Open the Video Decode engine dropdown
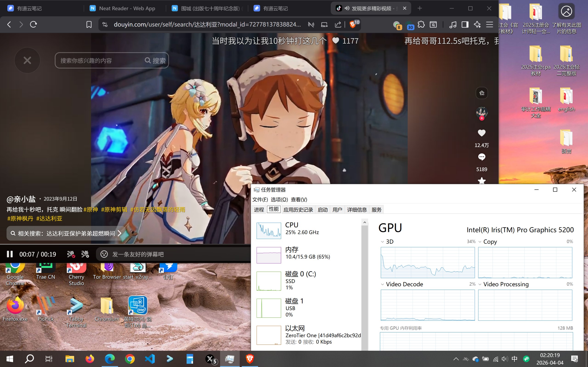Screen dimensions: 588x367 click(382, 284)
